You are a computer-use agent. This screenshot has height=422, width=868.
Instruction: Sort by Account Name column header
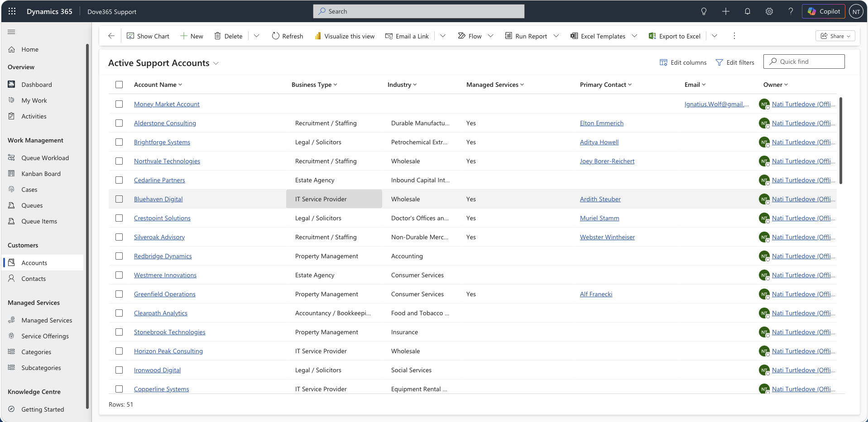coord(158,85)
